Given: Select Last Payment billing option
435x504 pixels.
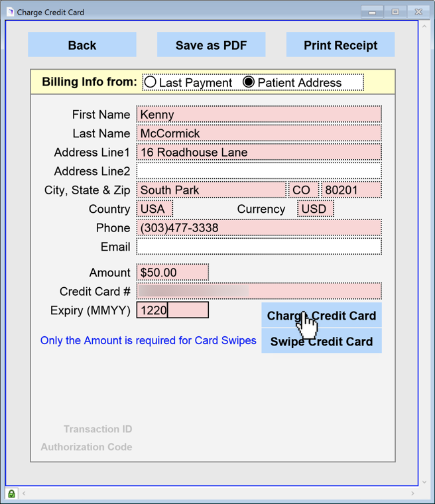Looking at the screenshot, I should pyautogui.click(x=151, y=82).
